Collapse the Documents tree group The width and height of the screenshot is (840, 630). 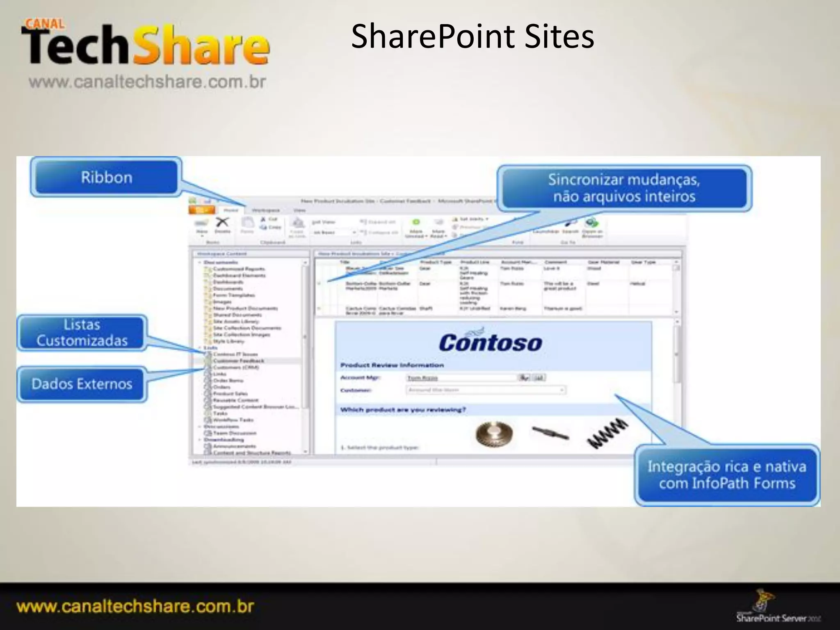pyautogui.click(x=200, y=262)
